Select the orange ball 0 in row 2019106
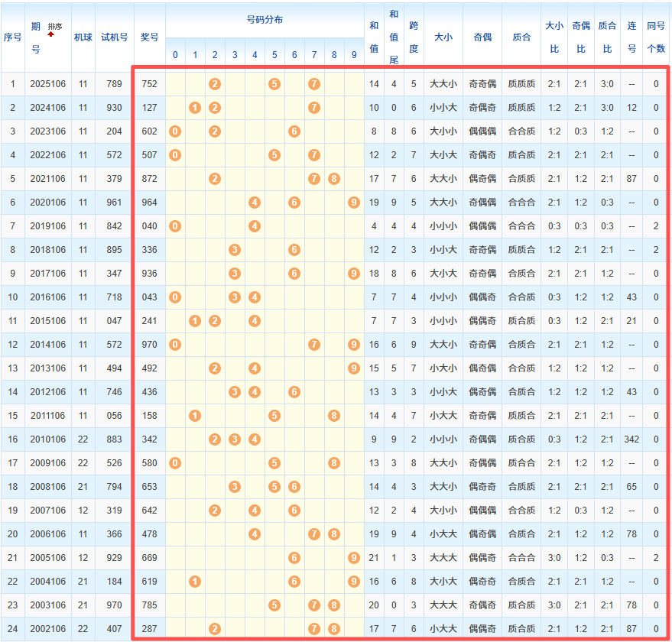The width and height of the screenshot is (672, 642). (x=175, y=226)
